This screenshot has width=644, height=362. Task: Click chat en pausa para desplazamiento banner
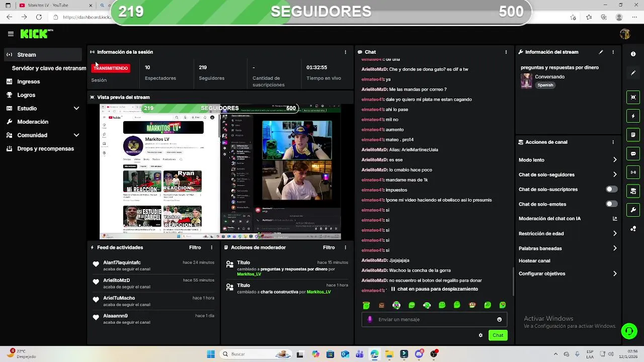tap(434, 289)
